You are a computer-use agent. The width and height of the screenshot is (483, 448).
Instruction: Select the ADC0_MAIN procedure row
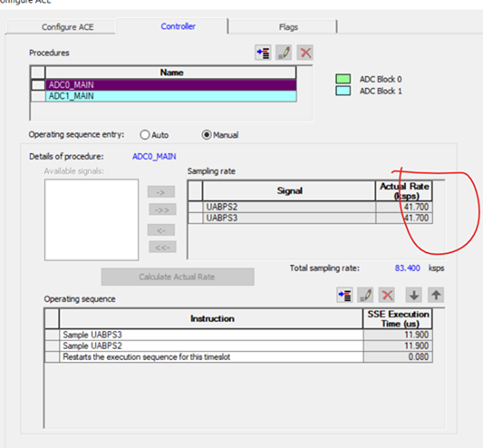tap(171, 84)
